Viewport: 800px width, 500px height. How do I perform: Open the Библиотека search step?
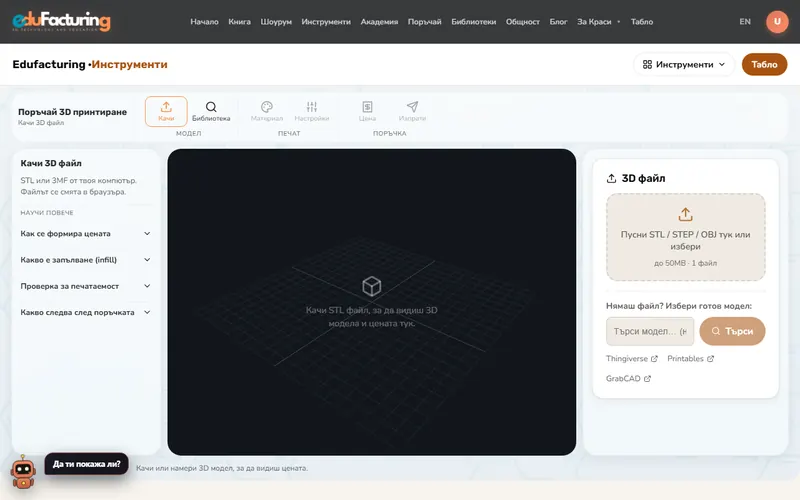(211, 111)
